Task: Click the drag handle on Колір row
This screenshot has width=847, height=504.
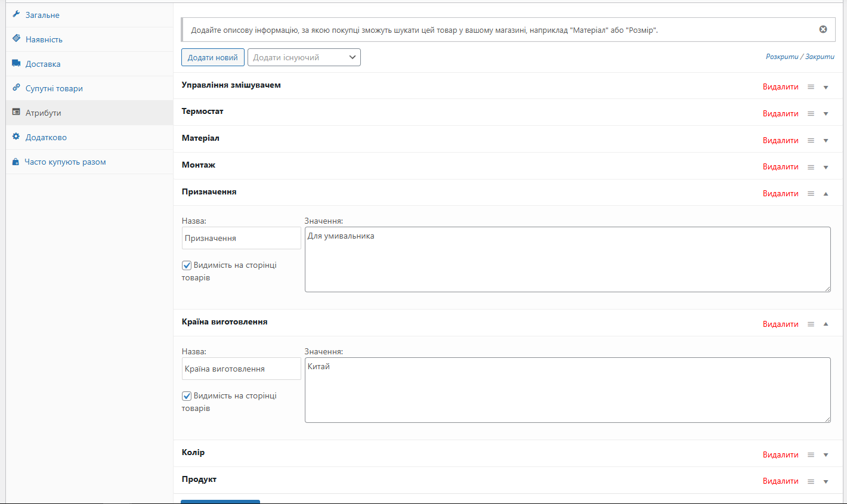Action: coord(811,454)
